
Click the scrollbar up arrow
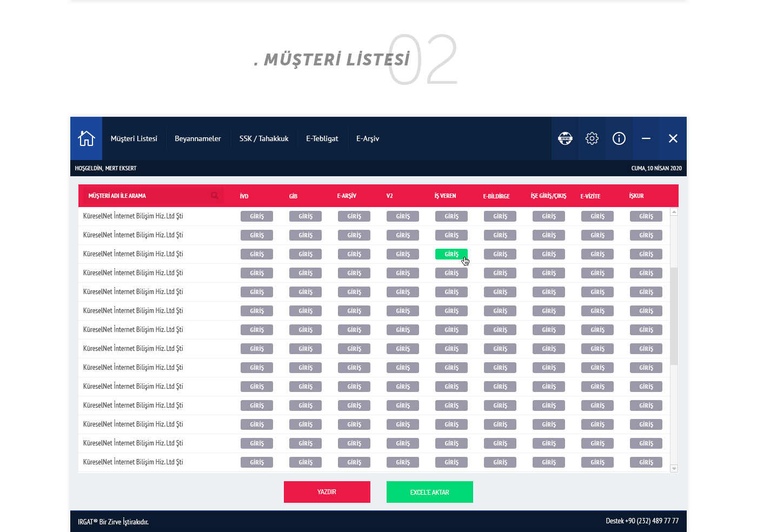[x=674, y=212]
